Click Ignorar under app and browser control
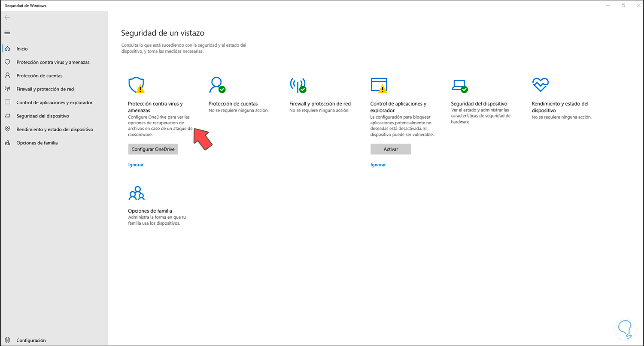The image size is (644, 346). (378, 165)
